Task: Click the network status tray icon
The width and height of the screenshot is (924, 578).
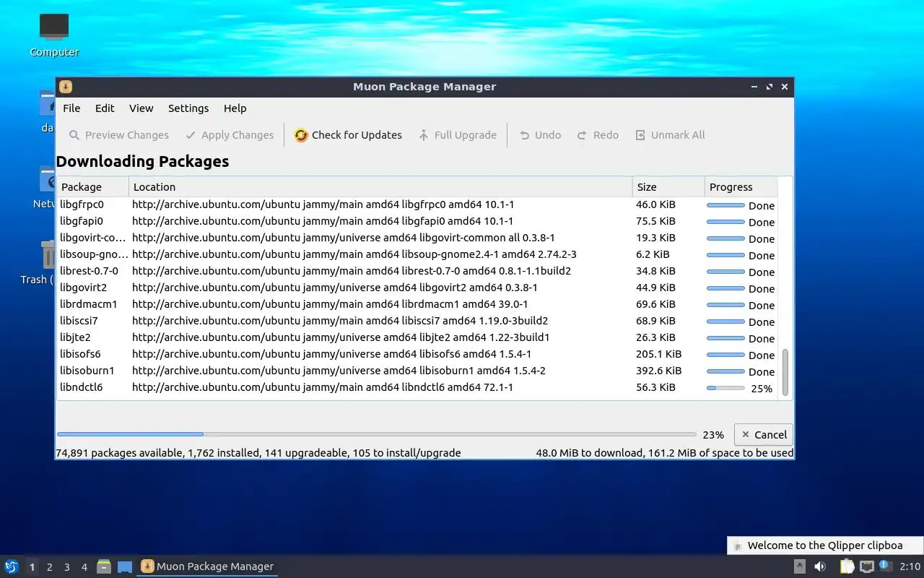Action: coord(867,566)
